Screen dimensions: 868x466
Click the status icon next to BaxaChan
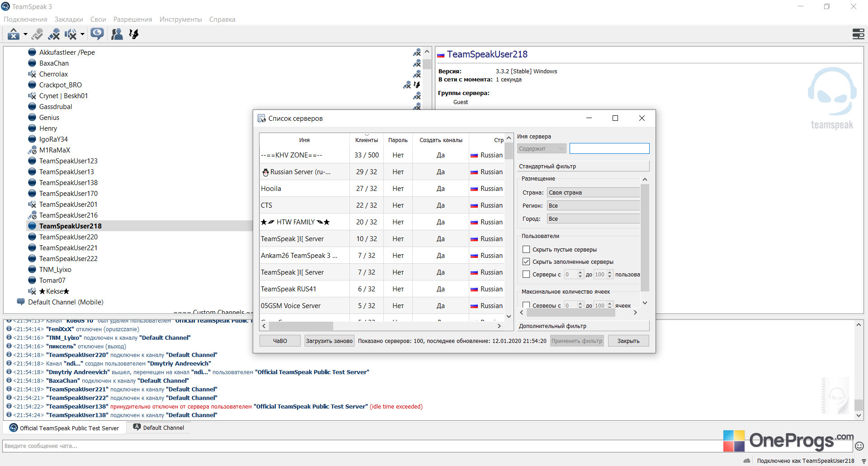point(32,63)
